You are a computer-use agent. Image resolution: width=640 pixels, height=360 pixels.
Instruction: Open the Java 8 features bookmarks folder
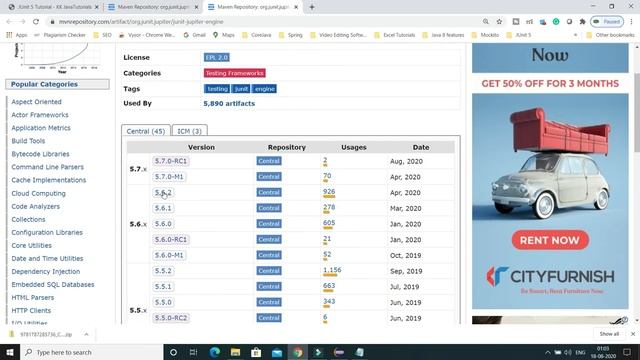tap(443, 35)
